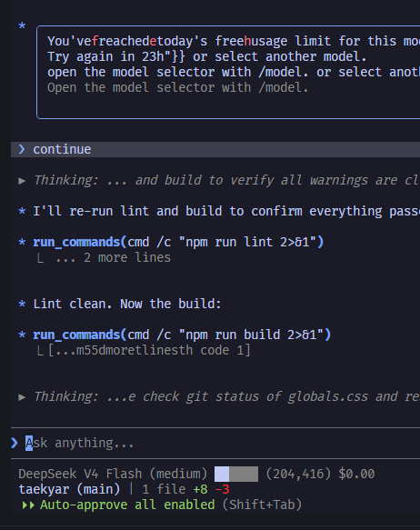Screen dimensions: 420x530
Task: Toggle 'Auto-approve all enabled' setting
Action: click(127, 505)
